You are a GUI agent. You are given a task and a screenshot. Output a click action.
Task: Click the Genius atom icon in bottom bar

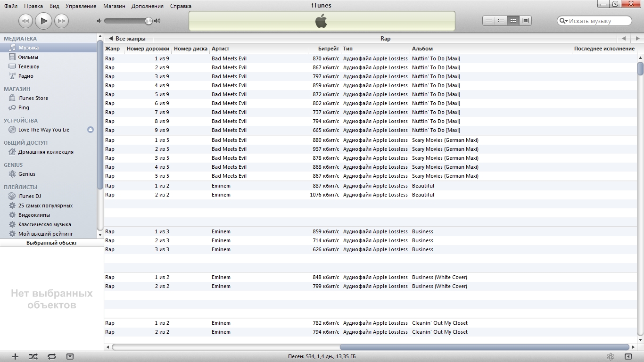610,357
